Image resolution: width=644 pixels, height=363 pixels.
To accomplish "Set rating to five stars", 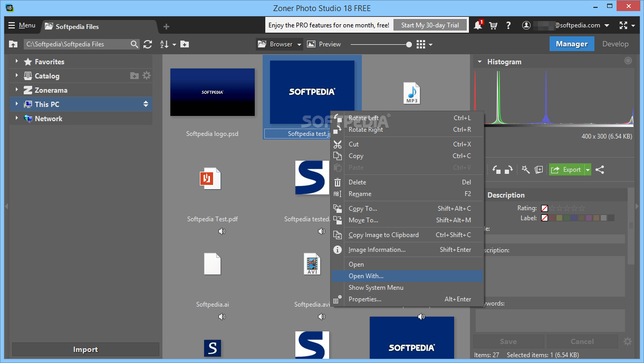I will (x=582, y=208).
